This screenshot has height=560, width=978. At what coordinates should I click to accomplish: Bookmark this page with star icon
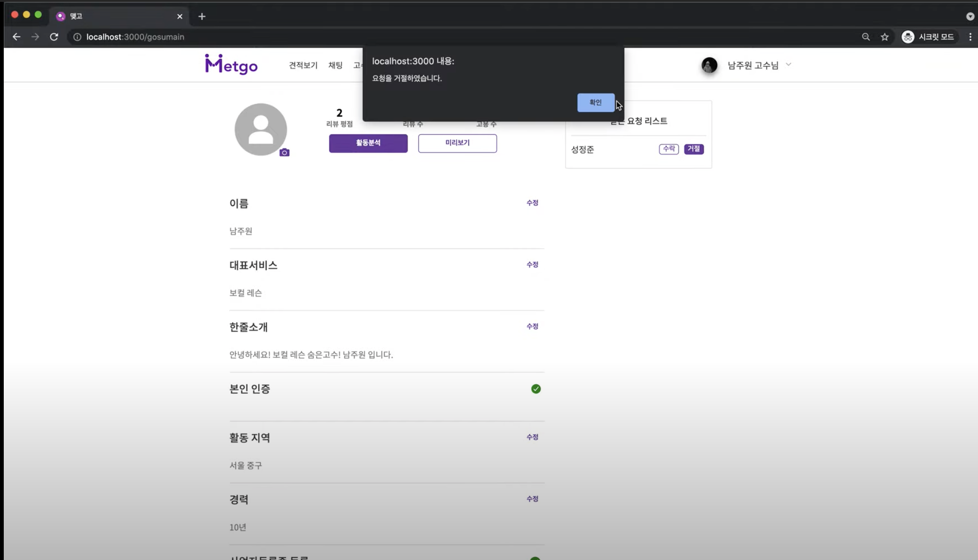pos(884,37)
